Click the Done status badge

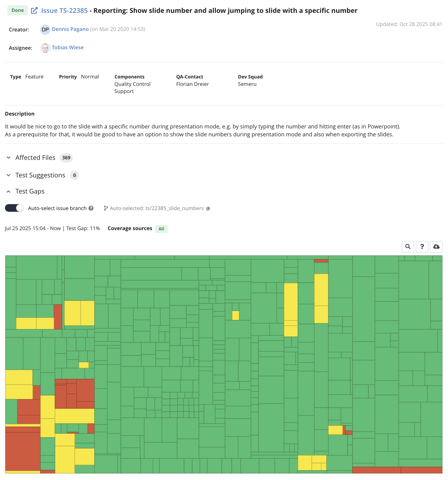click(x=18, y=10)
